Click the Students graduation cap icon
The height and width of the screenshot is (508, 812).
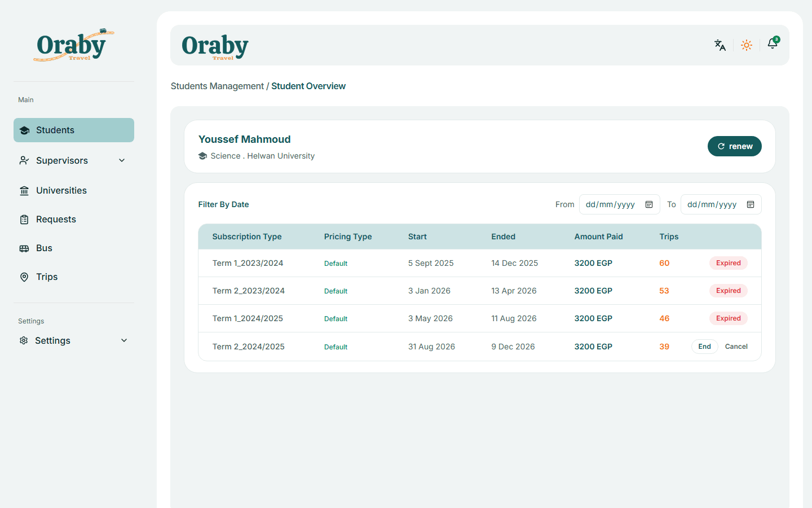click(x=24, y=130)
